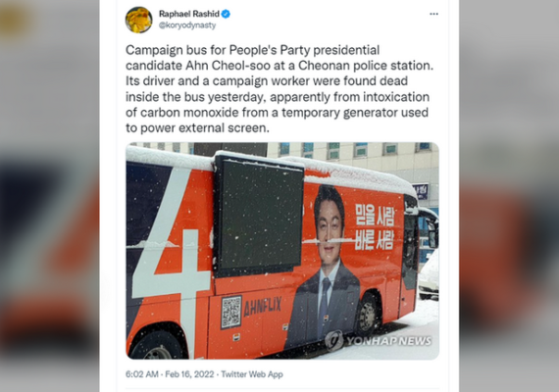Click the blue verified badge

[226, 14]
